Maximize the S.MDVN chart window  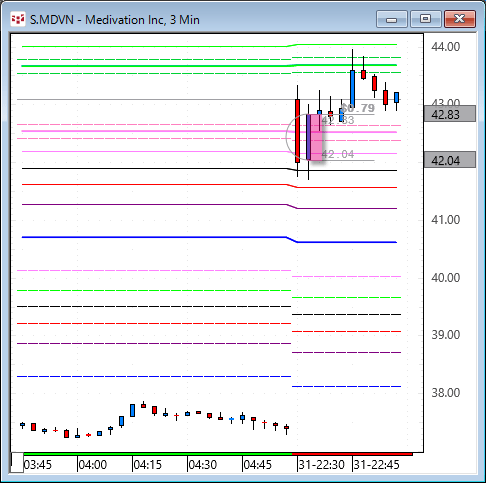[425, 19]
